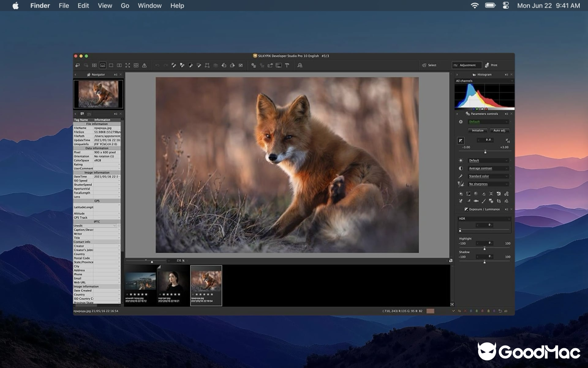Select the woman portrait thumbnail in filmstrip
Viewport: 588px width, 368px height.
tap(173, 286)
